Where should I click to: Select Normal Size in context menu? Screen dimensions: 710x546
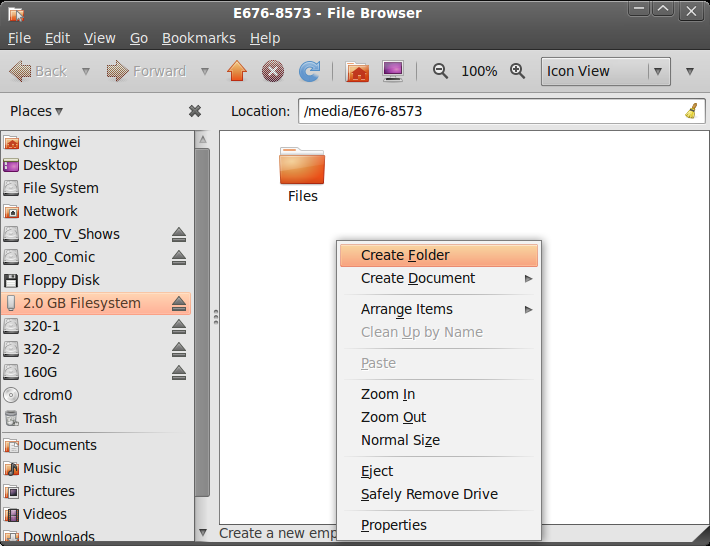(439, 441)
